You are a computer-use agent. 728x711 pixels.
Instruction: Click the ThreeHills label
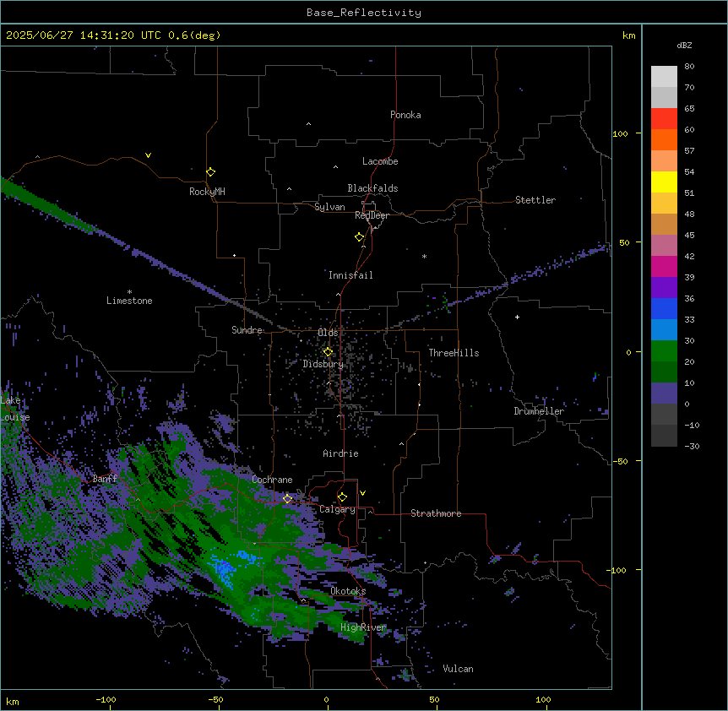pyautogui.click(x=454, y=353)
